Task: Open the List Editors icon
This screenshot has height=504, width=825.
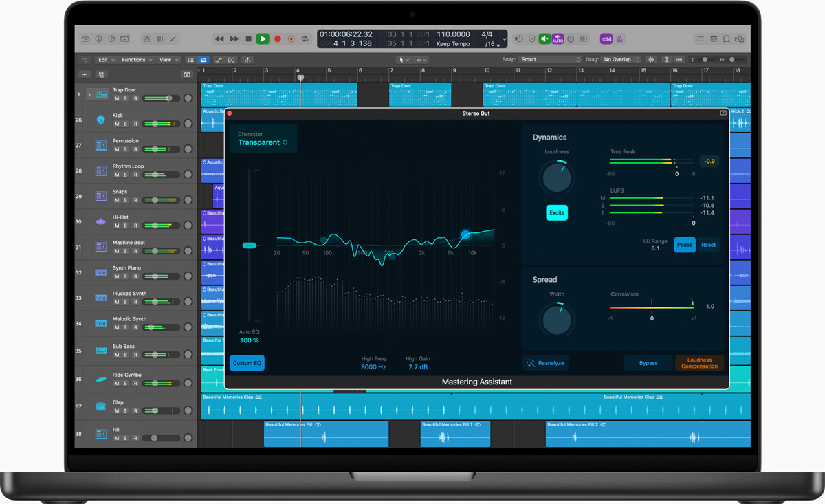Action: click(x=701, y=39)
